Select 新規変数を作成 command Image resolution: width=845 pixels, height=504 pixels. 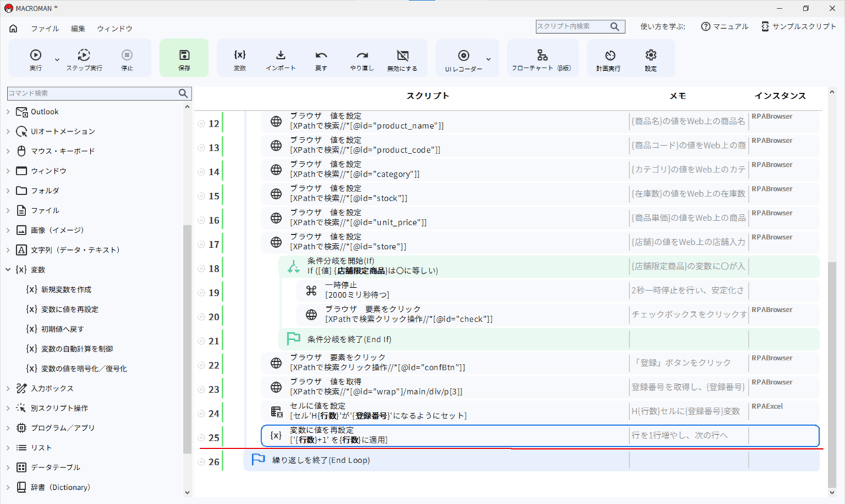[58, 289]
